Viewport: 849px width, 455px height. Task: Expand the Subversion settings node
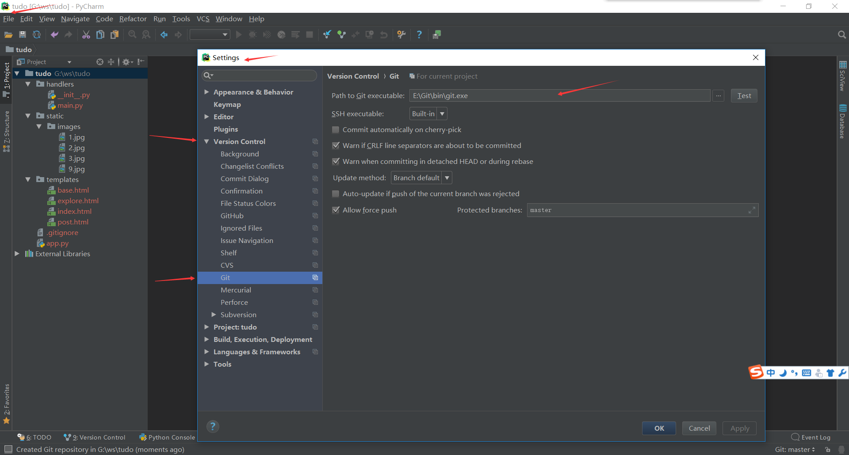pos(214,315)
